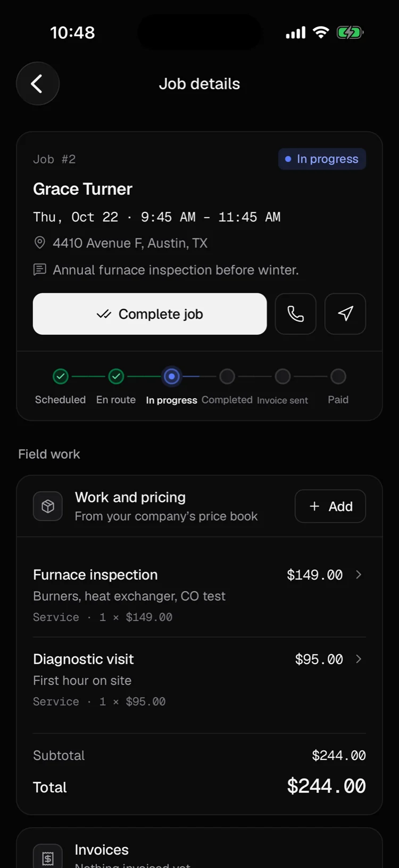Tap the cellular signal bars

[296, 32]
